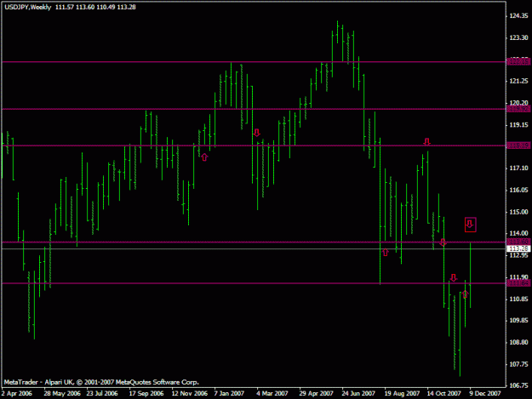Click the 2 Apr 2006 date label
Viewport: 532px width, 399px height.
click(17, 394)
